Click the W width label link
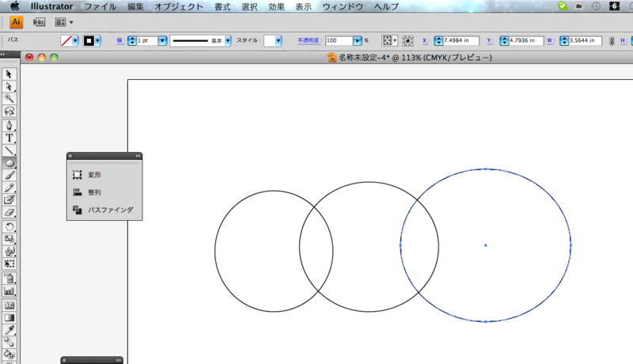 click(550, 40)
